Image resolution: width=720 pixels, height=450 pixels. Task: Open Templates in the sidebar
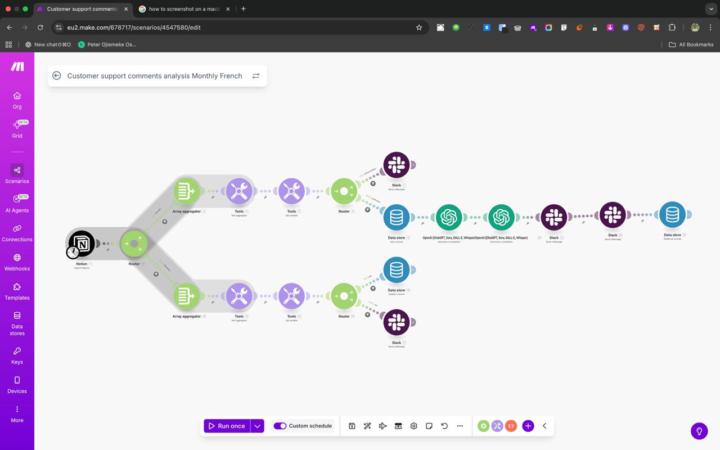click(x=17, y=291)
